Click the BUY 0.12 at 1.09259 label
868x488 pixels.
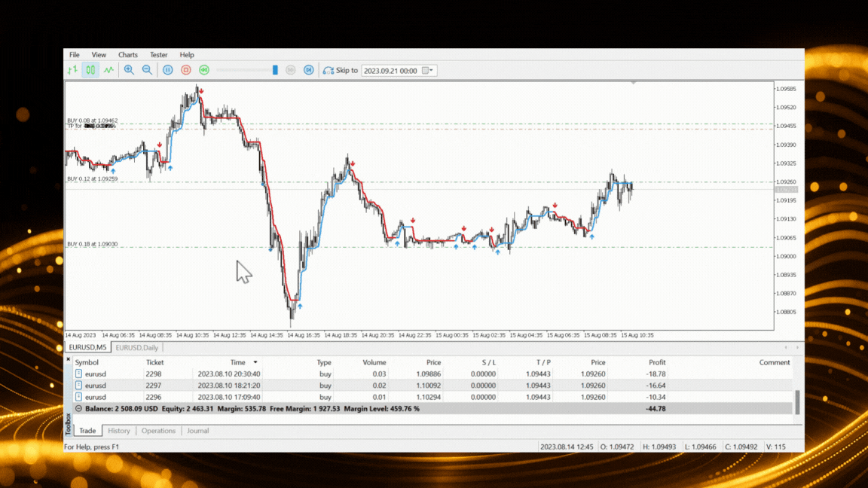(93, 178)
